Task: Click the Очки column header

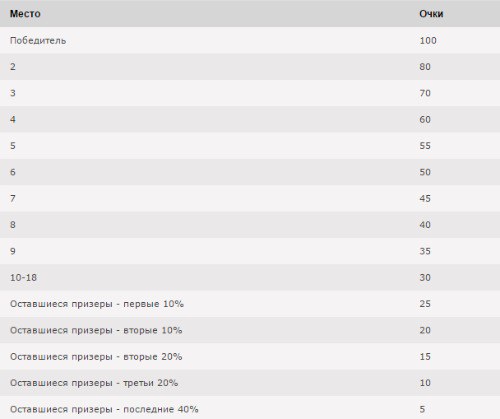Action: point(431,14)
